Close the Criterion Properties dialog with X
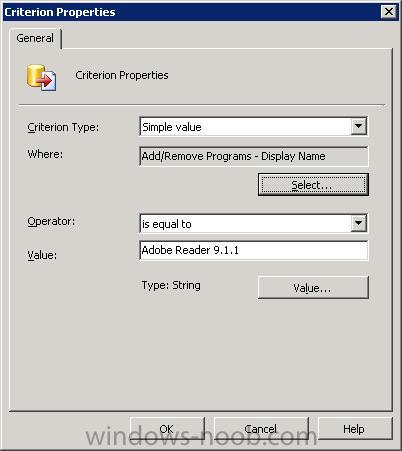The width and height of the screenshot is (402, 451). 389,12
